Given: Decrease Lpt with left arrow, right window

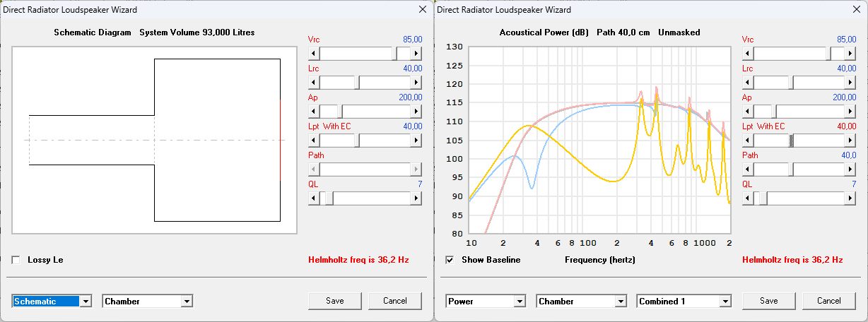Looking at the screenshot, I should tap(749, 141).
